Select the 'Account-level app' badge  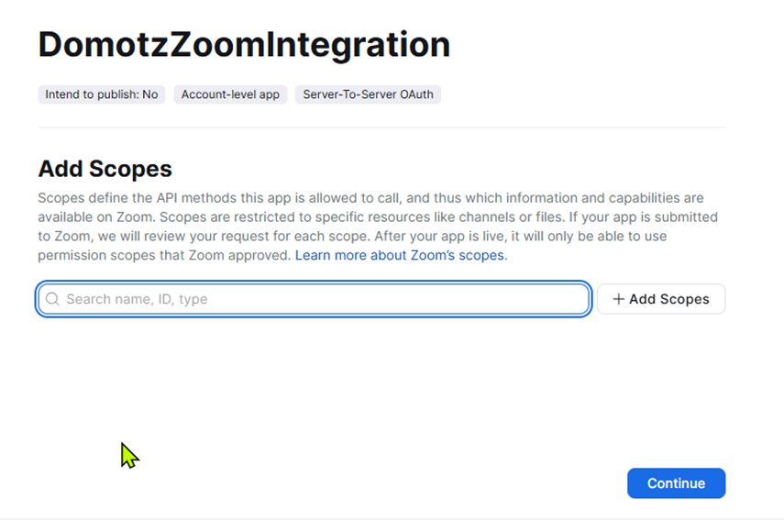tap(230, 94)
